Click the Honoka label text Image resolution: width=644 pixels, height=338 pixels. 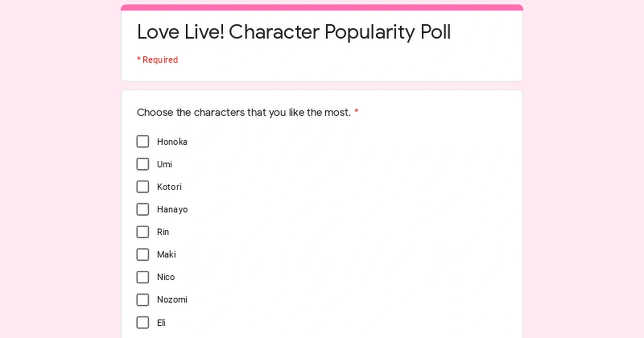tap(173, 142)
